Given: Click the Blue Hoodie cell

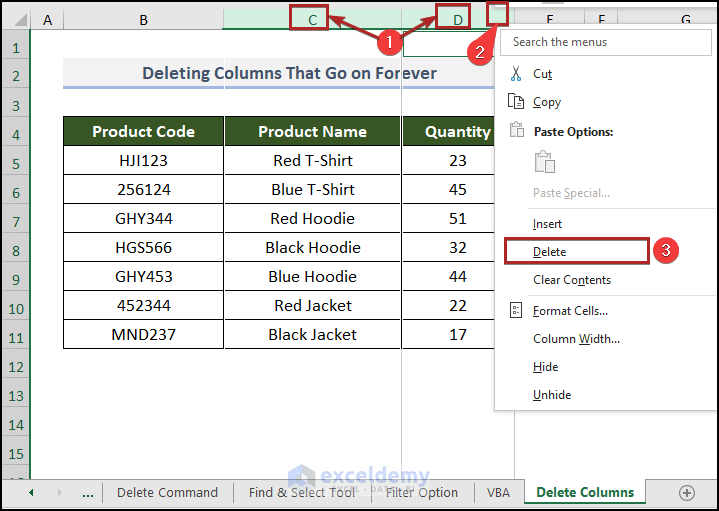Looking at the screenshot, I should 312,276.
